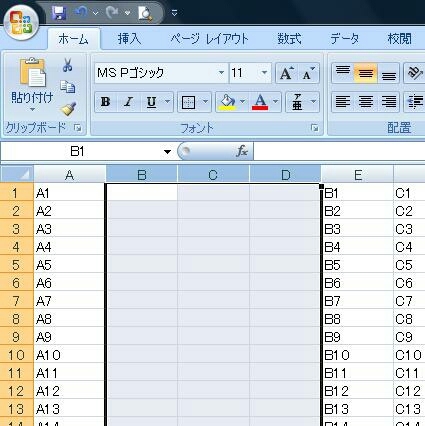Viewport: 425px width, 426px height.
Task: Open the ページ レイアウト tab
Action: [210, 39]
